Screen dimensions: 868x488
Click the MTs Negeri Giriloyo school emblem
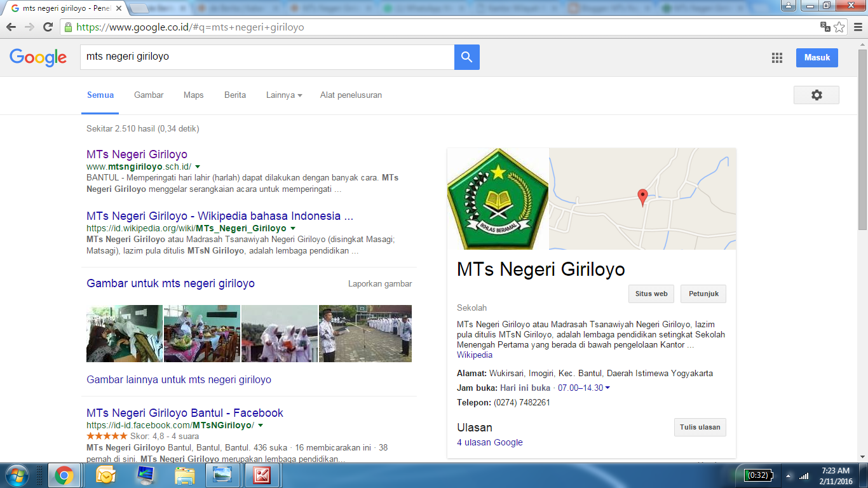tap(498, 199)
